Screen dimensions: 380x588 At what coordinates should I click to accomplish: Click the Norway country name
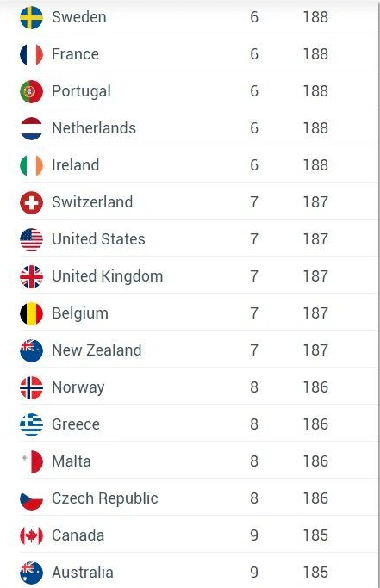[x=78, y=387]
